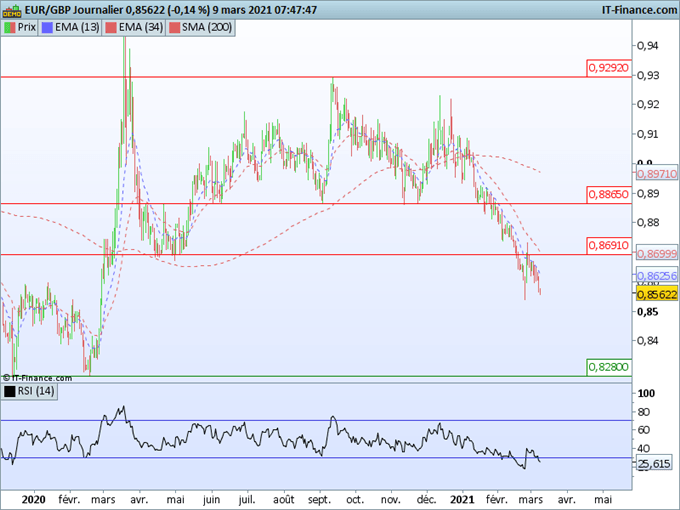The width and height of the screenshot is (680, 510).
Task: Click the 0,91 price axis label
Action: coord(647,134)
